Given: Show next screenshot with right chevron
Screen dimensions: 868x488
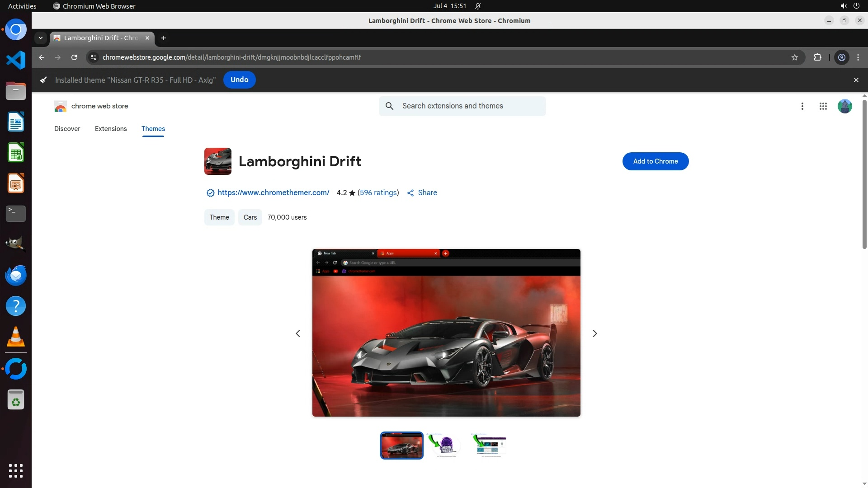Looking at the screenshot, I should (x=594, y=333).
